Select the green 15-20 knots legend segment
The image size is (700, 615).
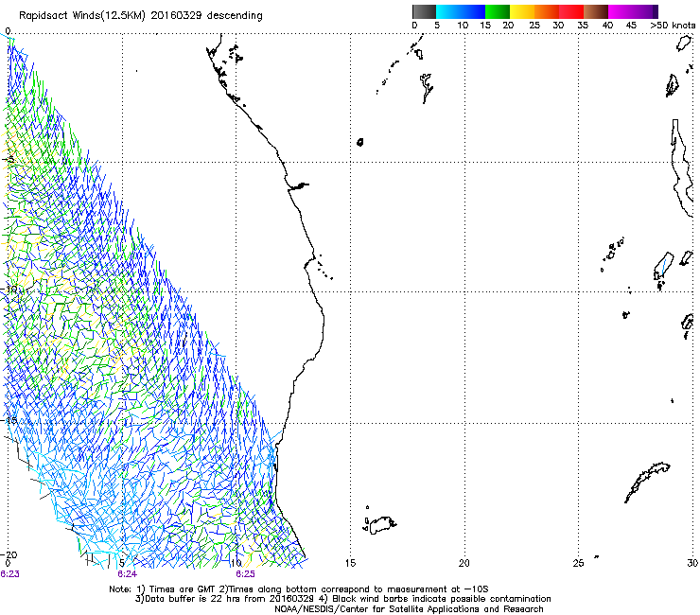click(x=498, y=11)
